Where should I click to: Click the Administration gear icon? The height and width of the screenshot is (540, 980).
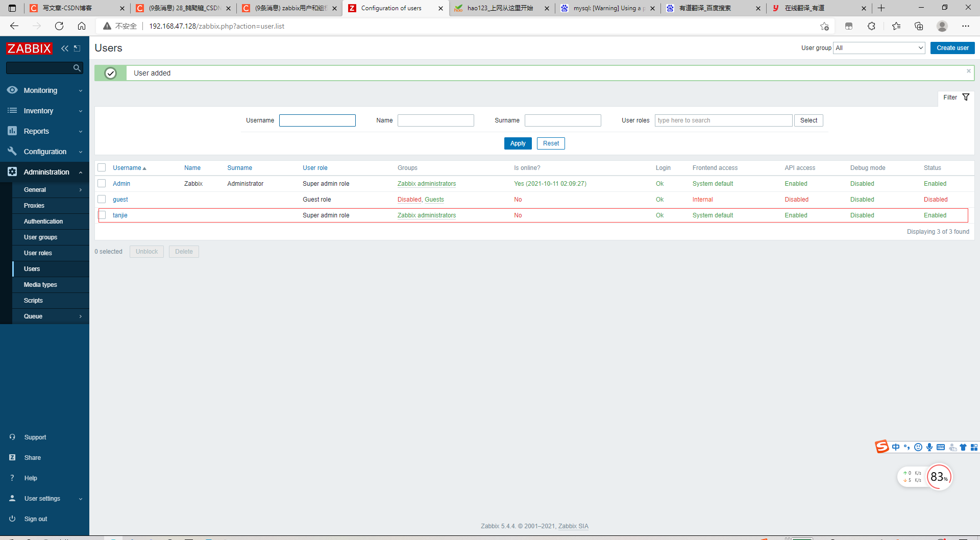click(x=12, y=171)
